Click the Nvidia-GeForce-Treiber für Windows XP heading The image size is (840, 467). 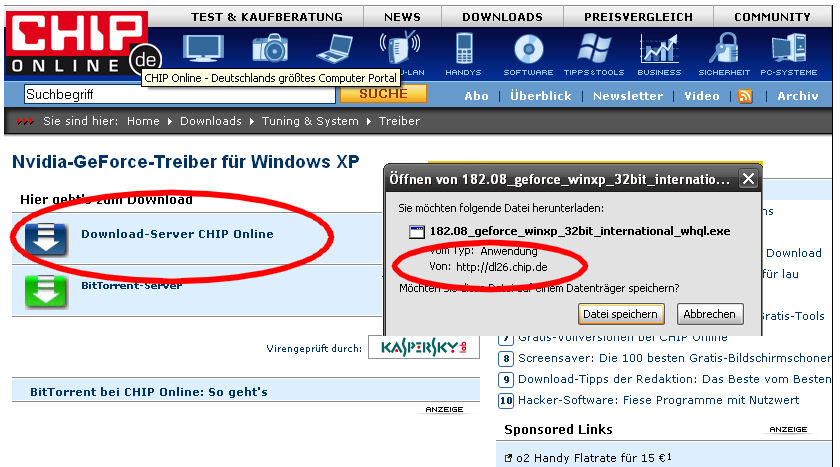[x=185, y=162]
